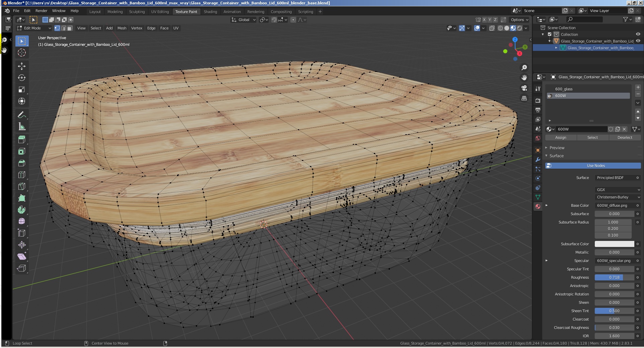Click the Use Nodes button
The height and width of the screenshot is (348, 644).
coord(593,166)
